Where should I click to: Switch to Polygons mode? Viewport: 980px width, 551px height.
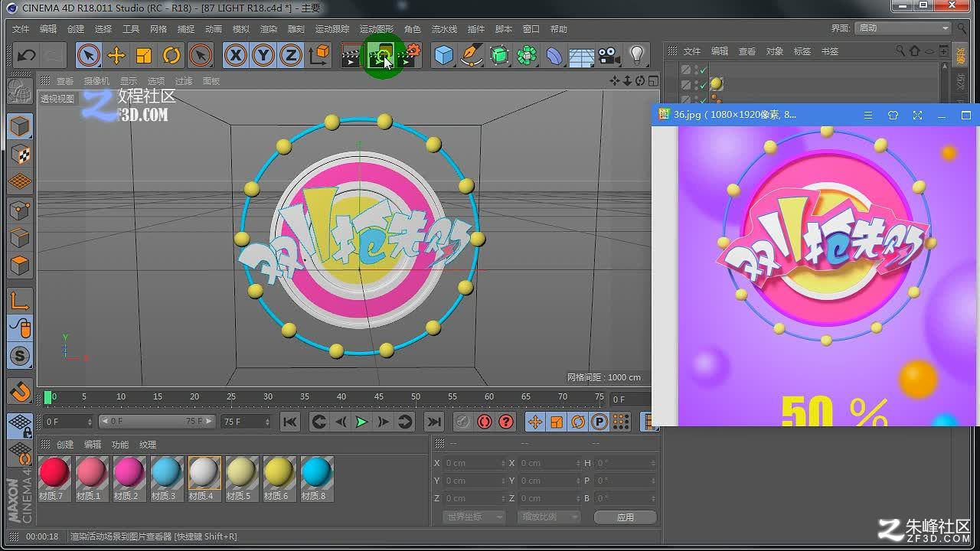(20, 265)
